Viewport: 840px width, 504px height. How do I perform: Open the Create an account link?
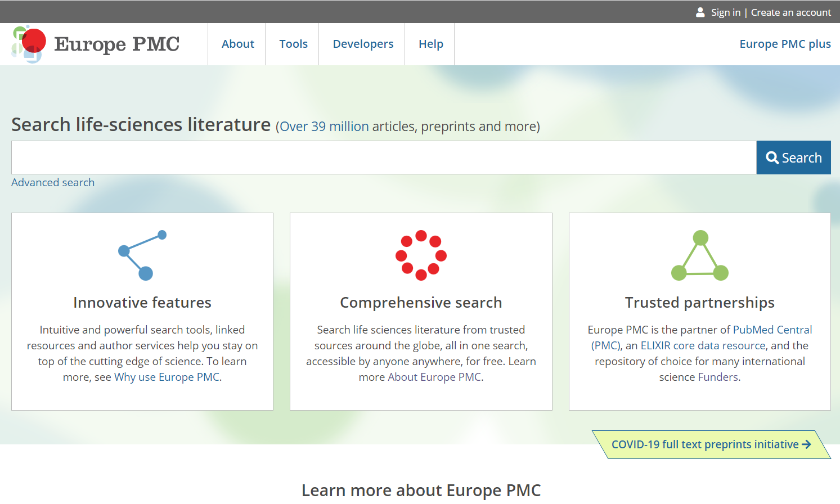(x=790, y=12)
